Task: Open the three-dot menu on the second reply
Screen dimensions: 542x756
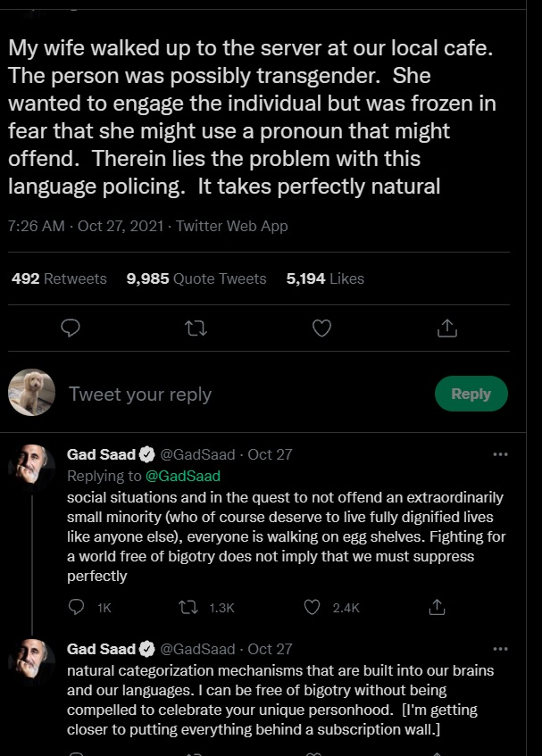Action: click(x=500, y=649)
